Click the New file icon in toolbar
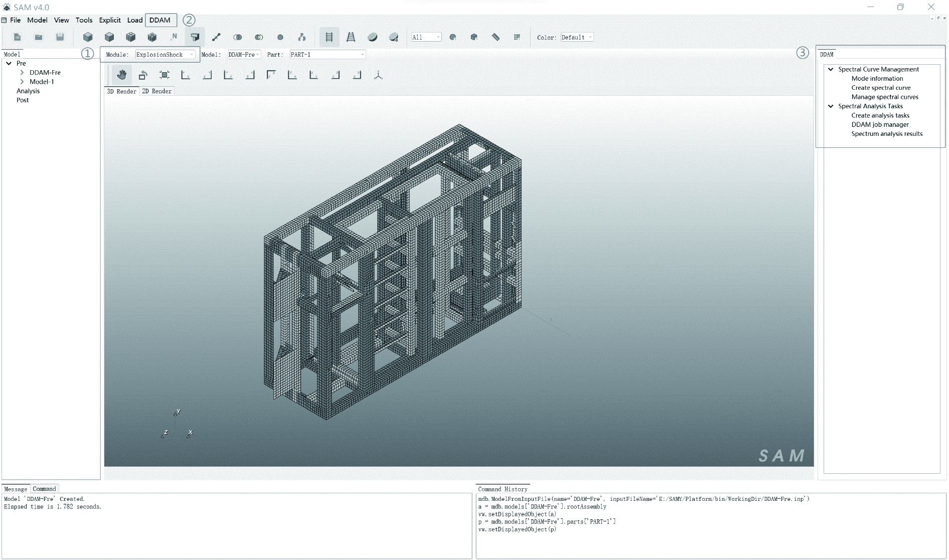This screenshot has width=949, height=560. (x=17, y=37)
